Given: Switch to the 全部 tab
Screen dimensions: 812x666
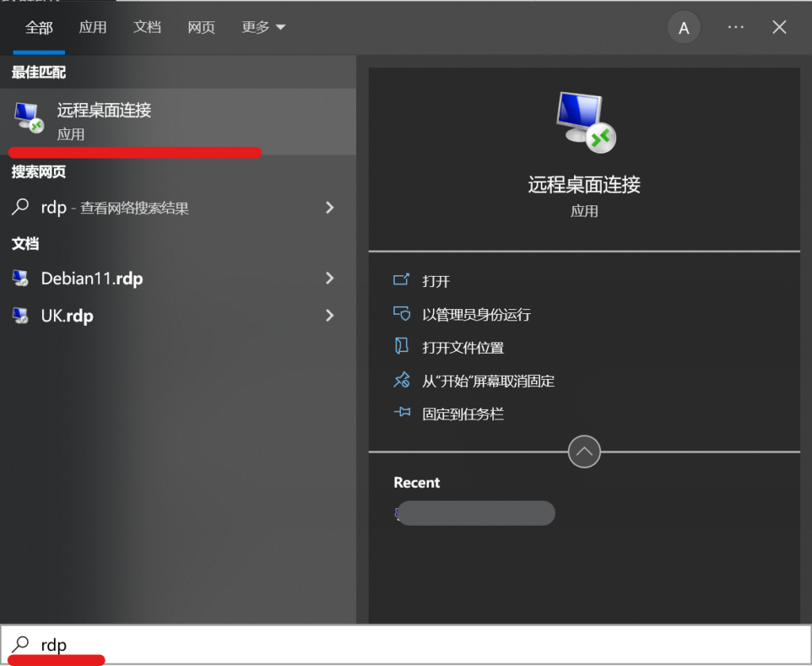Looking at the screenshot, I should [39, 28].
